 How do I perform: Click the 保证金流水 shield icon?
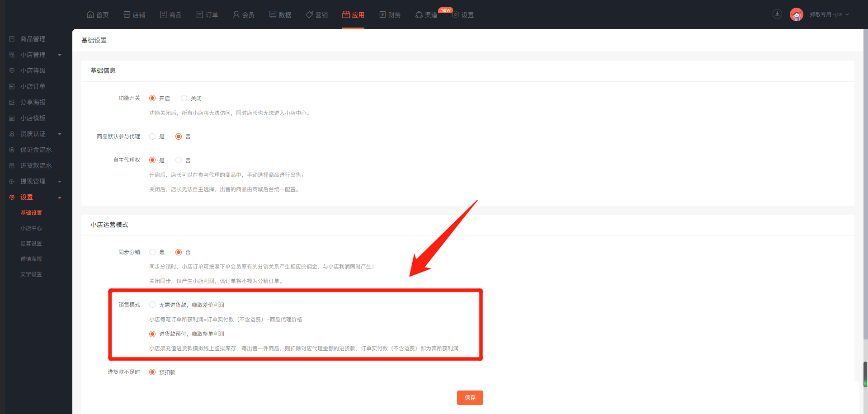[x=12, y=150]
